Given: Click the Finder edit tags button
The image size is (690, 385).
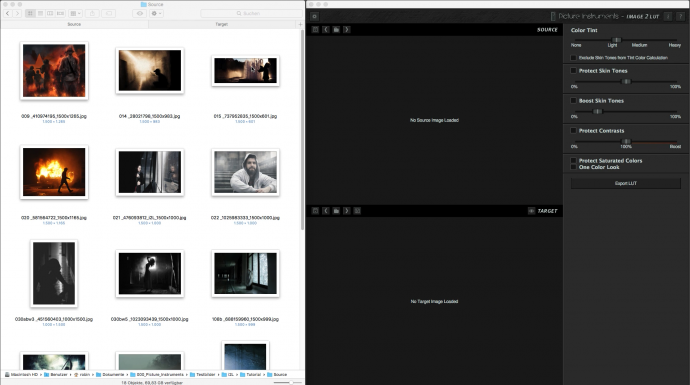Looking at the screenshot, I should tap(109, 14).
